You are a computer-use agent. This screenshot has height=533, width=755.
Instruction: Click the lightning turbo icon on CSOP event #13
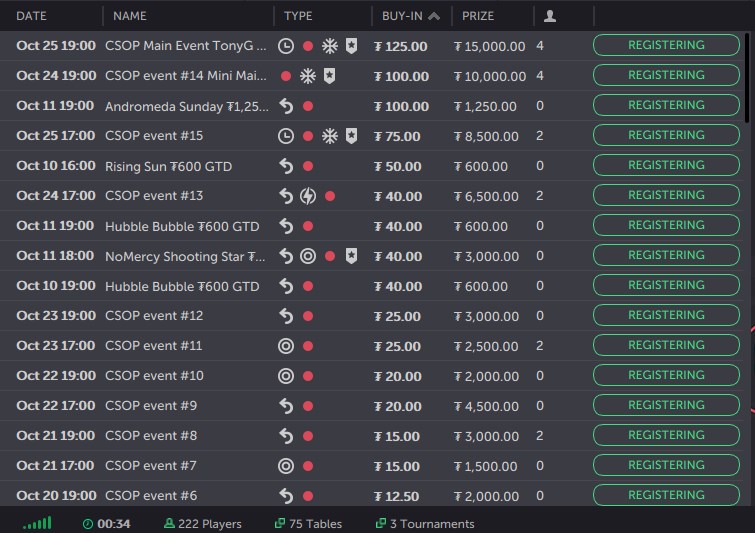[x=308, y=196]
